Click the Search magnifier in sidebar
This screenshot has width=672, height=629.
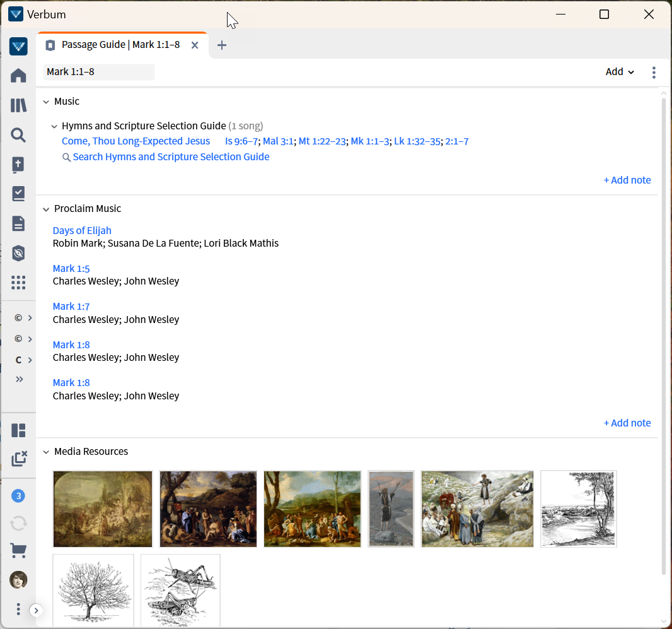pyautogui.click(x=18, y=135)
